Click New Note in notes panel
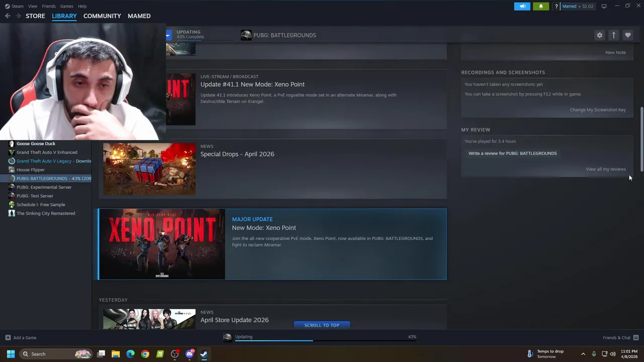 click(x=615, y=52)
